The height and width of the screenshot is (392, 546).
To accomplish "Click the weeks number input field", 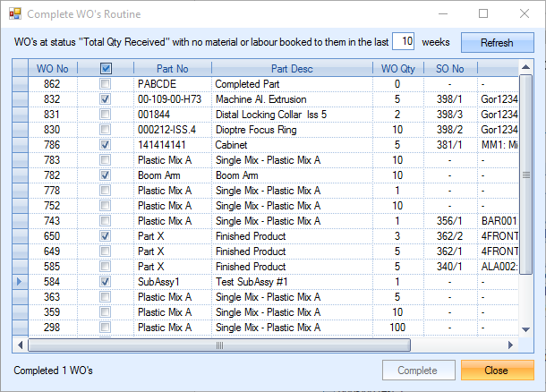I will pyautogui.click(x=405, y=41).
